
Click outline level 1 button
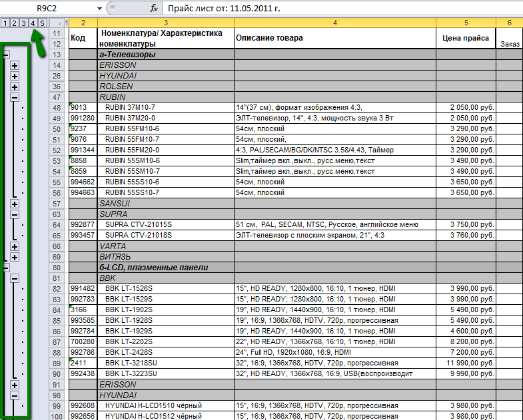pos(5,23)
